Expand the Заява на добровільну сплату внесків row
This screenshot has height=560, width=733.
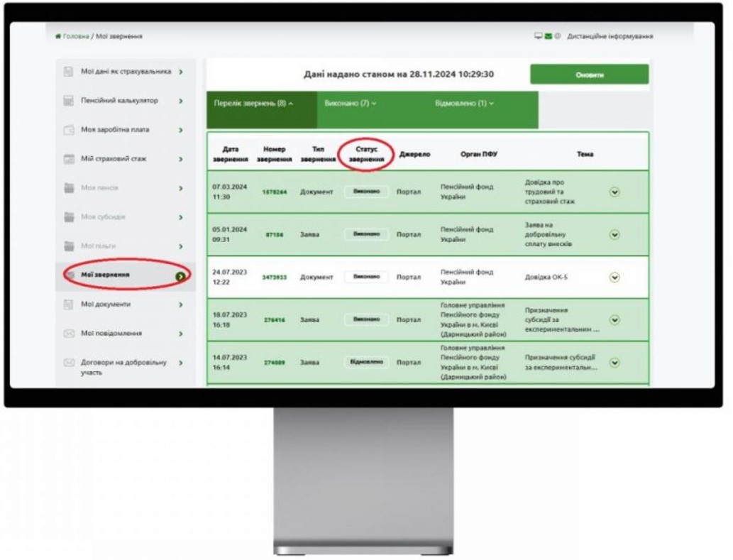pos(614,235)
